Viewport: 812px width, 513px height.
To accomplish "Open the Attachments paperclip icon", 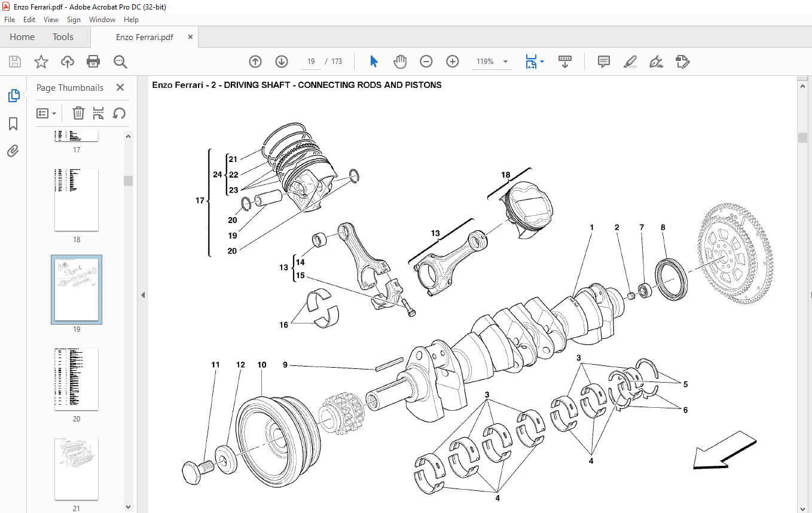I will tap(13, 151).
